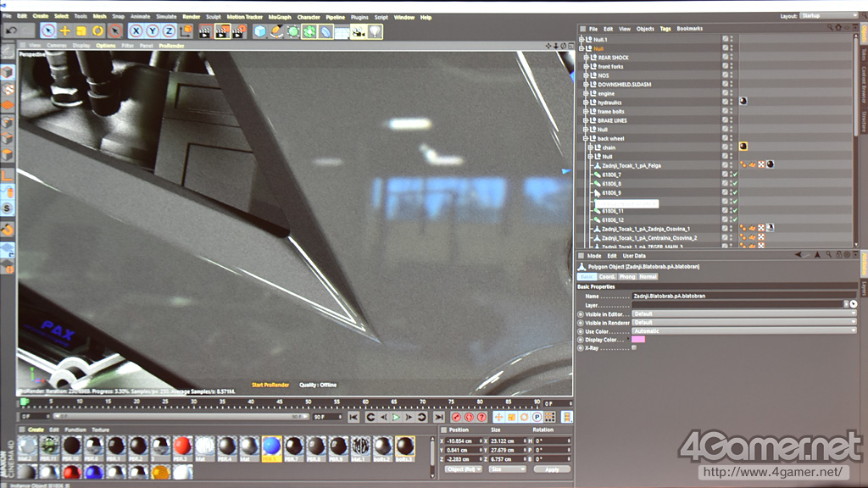The width and height of the screenshot is (868, 488).
Task: Click the Apply coordinates button
Action: pyautogui.click(x=552, y=469)
